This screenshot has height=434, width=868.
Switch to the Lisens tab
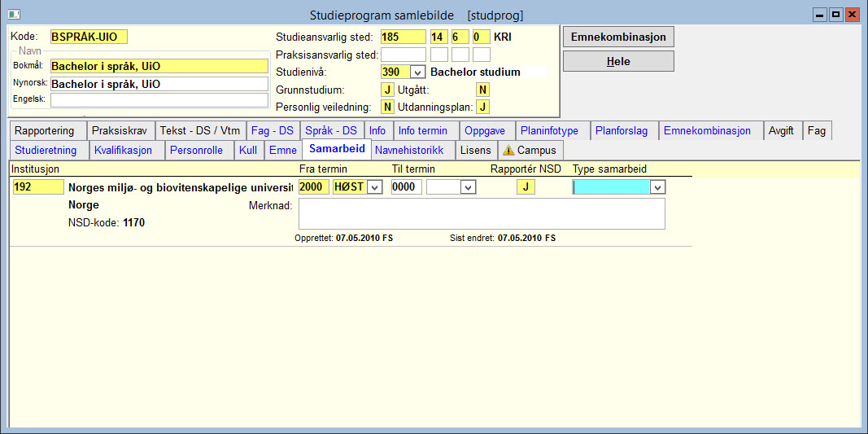[476, 150]
